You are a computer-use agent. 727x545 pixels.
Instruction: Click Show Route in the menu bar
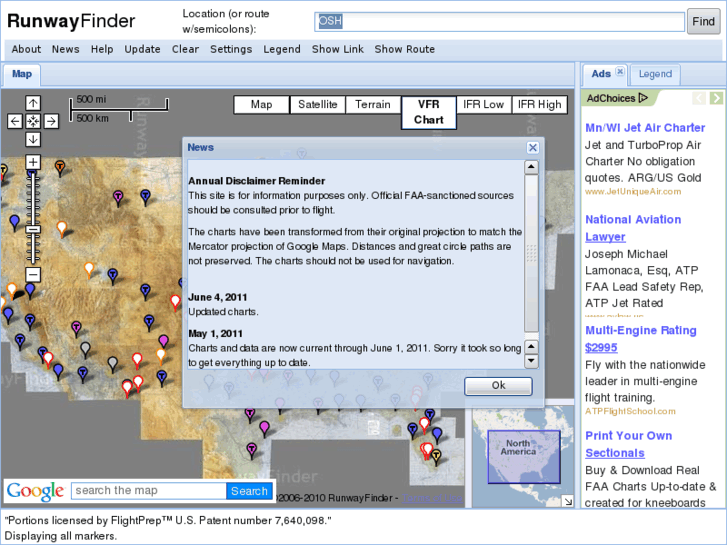tap(405, 49)
